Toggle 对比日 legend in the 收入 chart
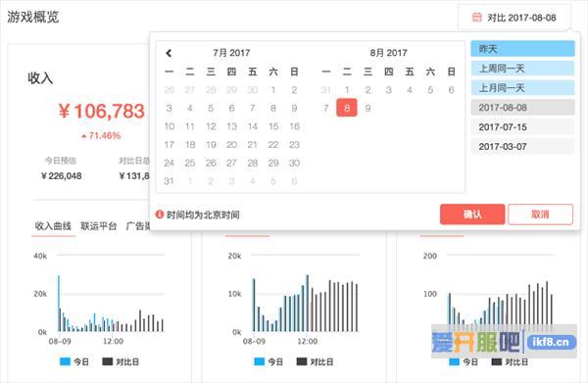This screenshot has height=383, width=588. 121,361
